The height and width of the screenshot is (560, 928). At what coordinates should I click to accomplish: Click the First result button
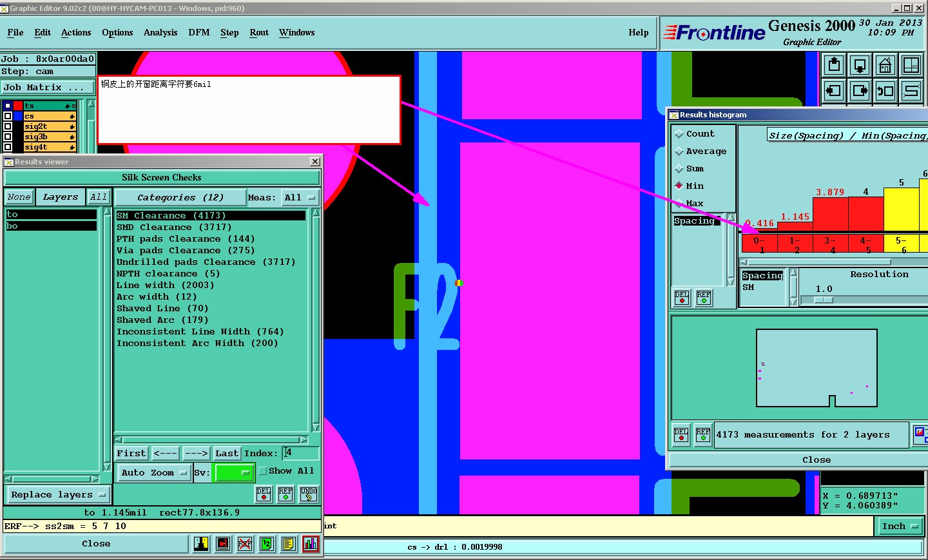(131, 453)
